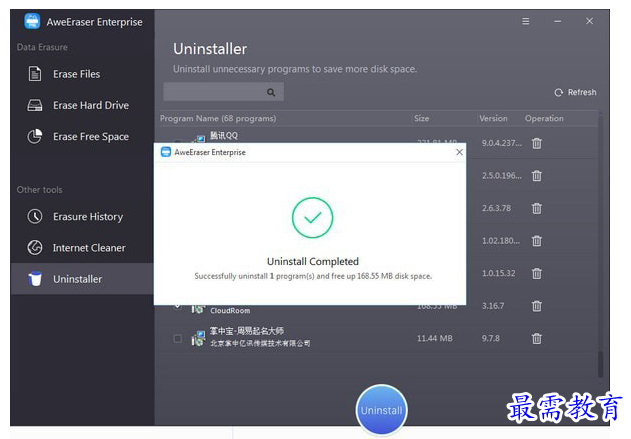Screen dimensions: 631x439
Task: Delete CloudRoom version 3.16.7
Action: [537, 306]
